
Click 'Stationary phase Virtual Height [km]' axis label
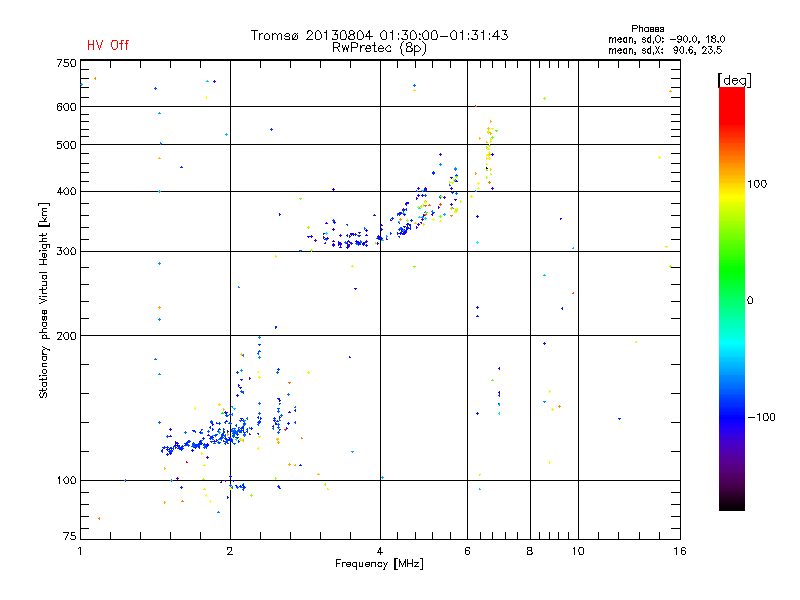(44, 300)
